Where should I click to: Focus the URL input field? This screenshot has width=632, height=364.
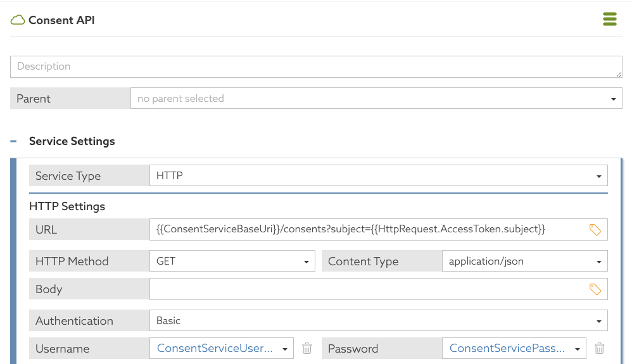(367, 230)
